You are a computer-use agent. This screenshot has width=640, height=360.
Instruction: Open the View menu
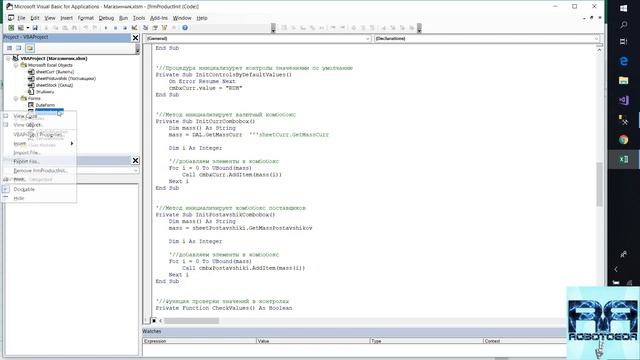50,18
